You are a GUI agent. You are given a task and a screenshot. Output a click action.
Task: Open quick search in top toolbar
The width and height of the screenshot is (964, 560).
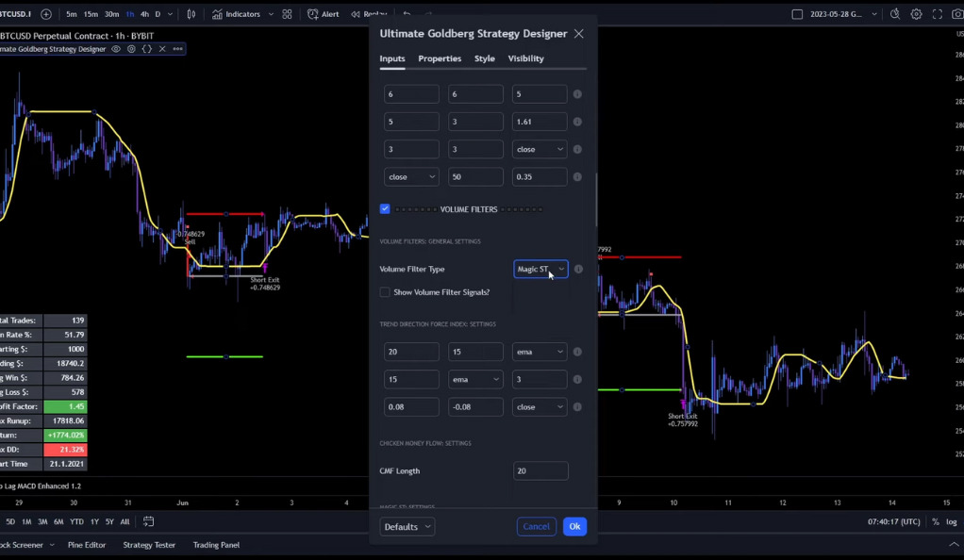point(894,13)
